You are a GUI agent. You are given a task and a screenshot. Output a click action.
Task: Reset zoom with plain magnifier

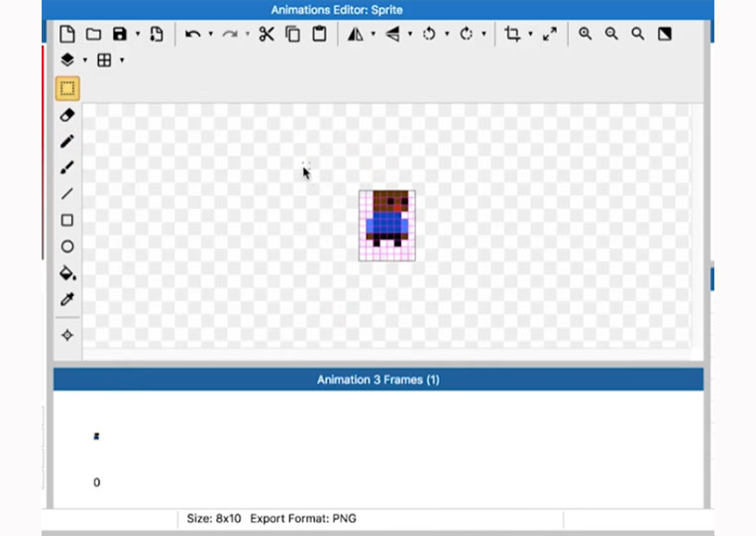[x=638, y=34]
